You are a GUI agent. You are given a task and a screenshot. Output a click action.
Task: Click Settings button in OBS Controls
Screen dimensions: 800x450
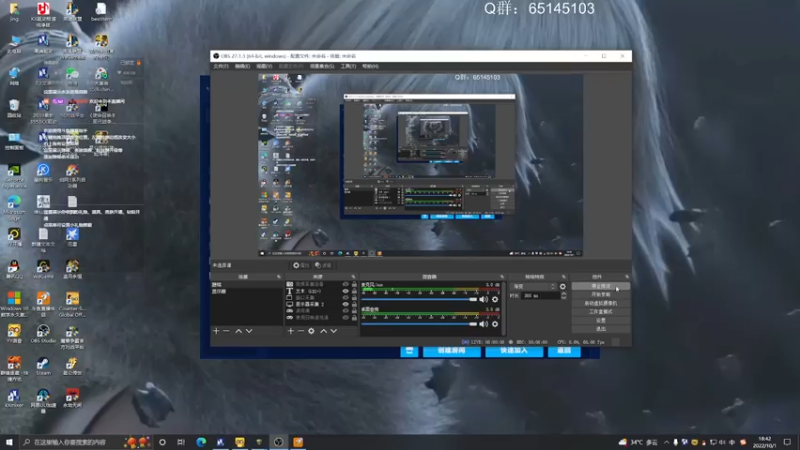click(x=601, y=320)
